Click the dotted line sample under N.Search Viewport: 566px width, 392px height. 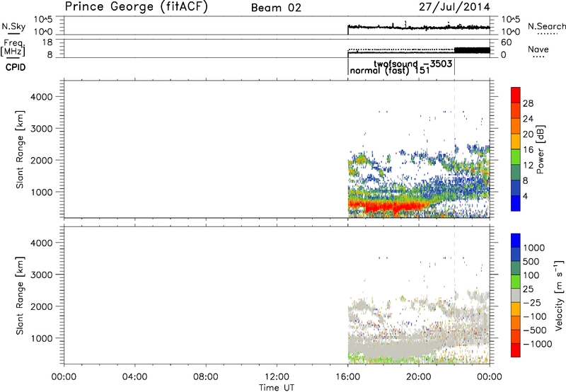click(x=547, y=34)
